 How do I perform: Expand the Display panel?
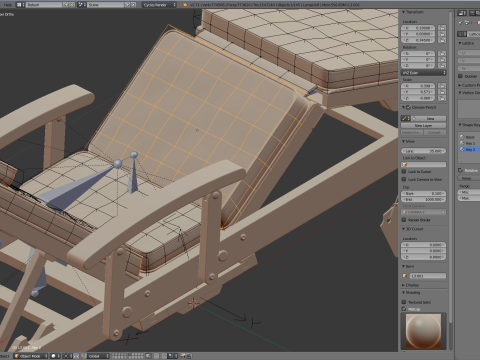(403, 285)
